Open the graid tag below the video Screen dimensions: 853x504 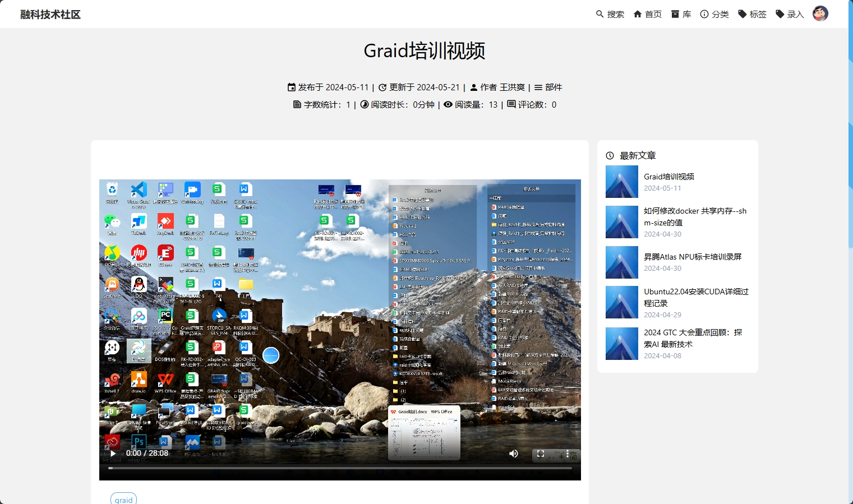[x=123, y=500]
